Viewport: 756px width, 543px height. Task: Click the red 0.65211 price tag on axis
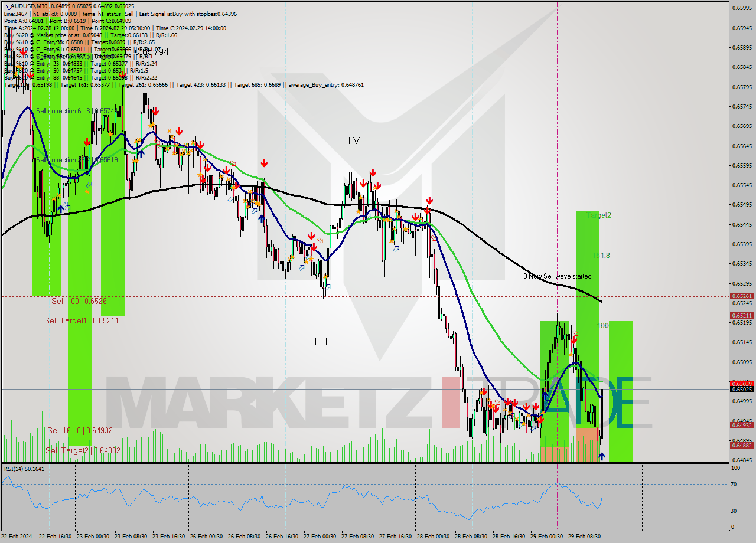(x=742, y=316)
